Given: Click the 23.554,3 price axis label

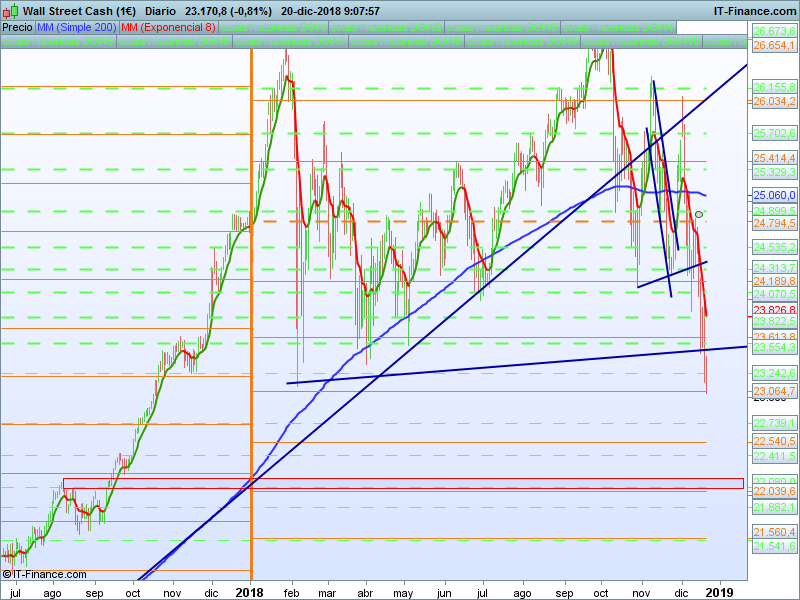Looking at the screenshot, I should pyautogui.click(x=774, y=347).
